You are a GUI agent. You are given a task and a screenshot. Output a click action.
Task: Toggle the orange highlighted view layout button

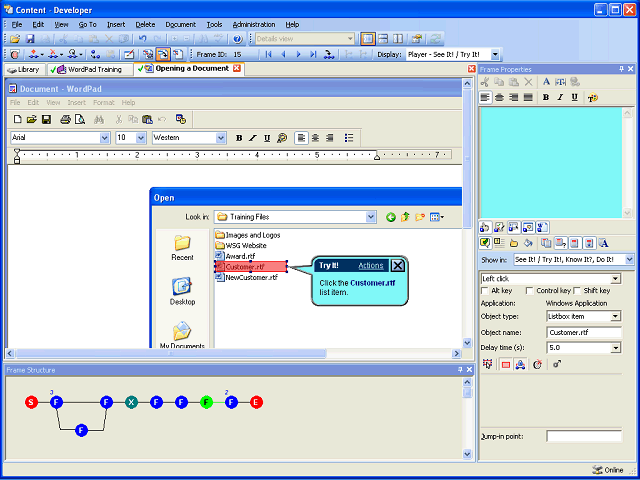368,39
